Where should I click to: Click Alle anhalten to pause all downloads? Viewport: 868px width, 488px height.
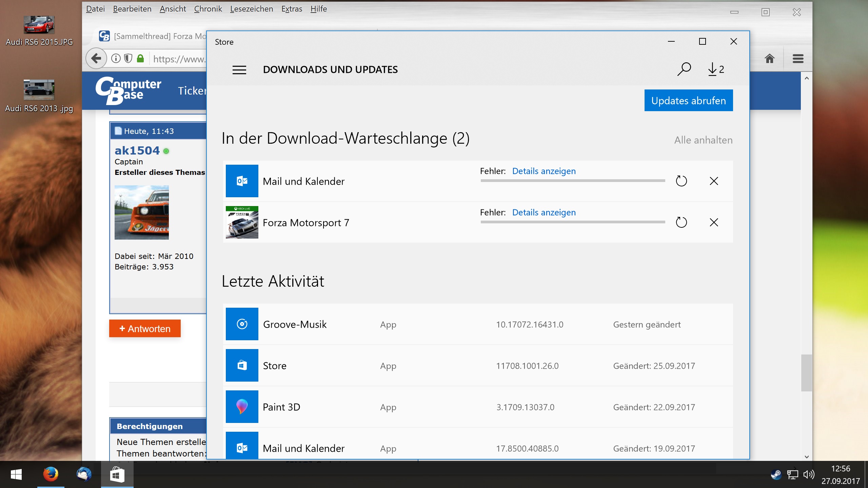click(x=703, y=140)
